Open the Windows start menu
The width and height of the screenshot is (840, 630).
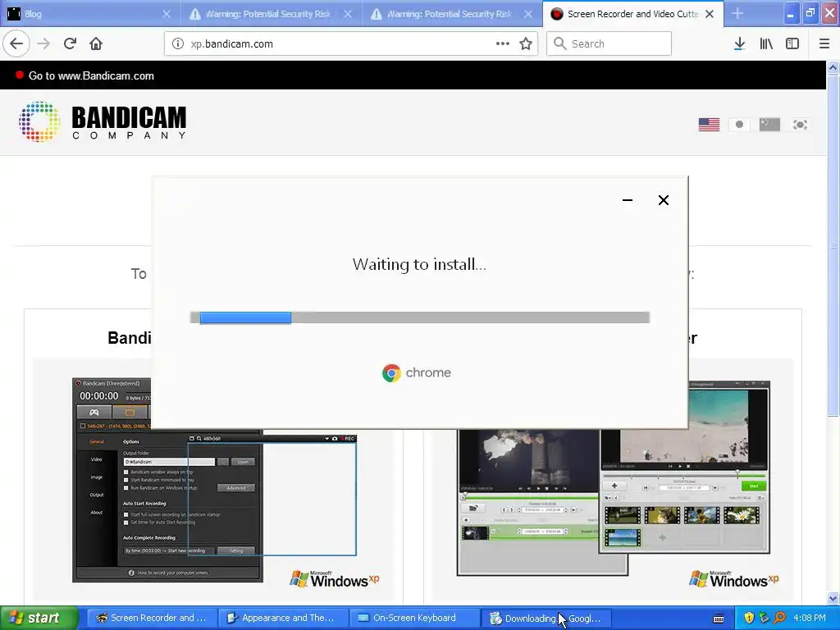(39, 619)
